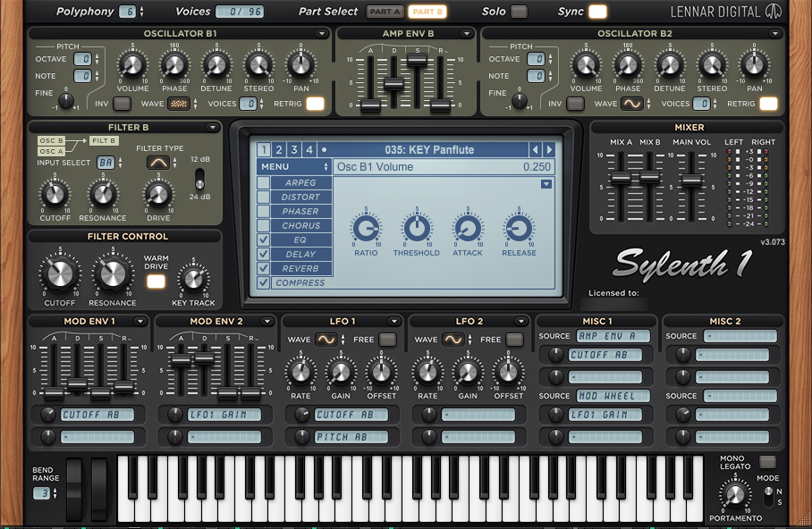Toggle Oscillator B1 INV button
Image resolution: width=812 pixels, height=529 pixels.
click(x=122, y=104)
